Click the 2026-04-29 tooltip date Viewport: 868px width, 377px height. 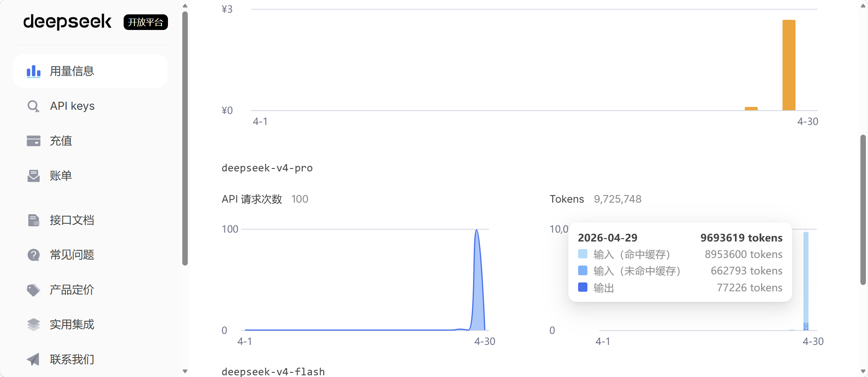click(x=608, y=238)
